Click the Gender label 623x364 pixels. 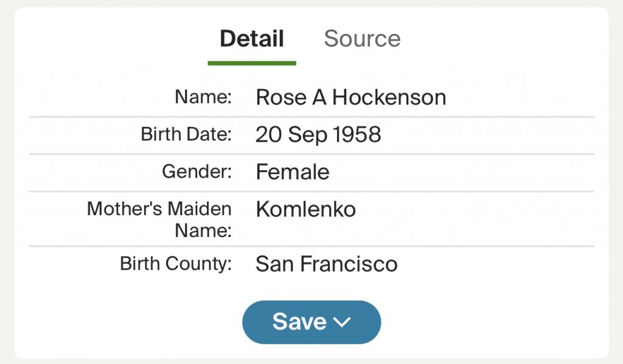pos(197,171)
